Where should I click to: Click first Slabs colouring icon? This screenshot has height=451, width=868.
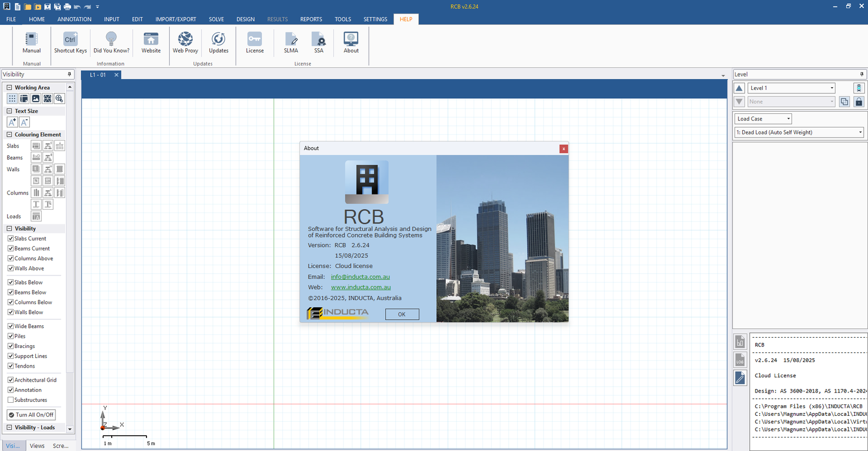36,146
